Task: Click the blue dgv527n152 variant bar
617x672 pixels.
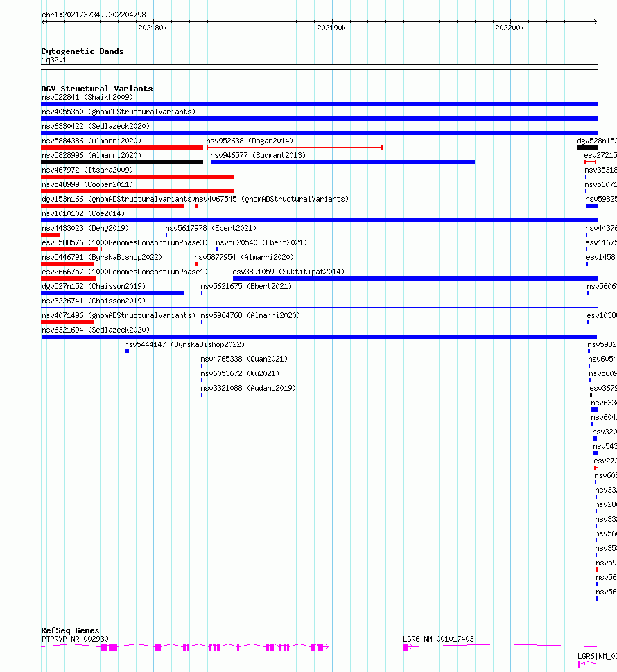Action: tap(113, 293)
